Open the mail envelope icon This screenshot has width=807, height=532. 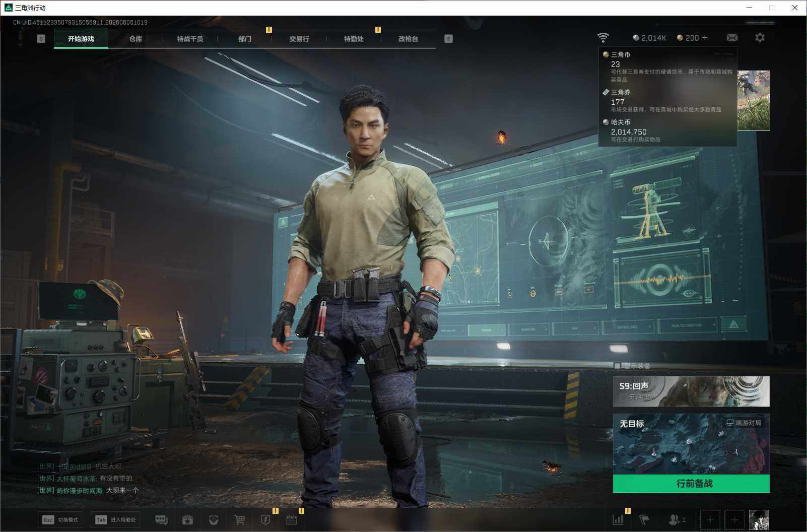pyautogui.click(x=732, y=38)
